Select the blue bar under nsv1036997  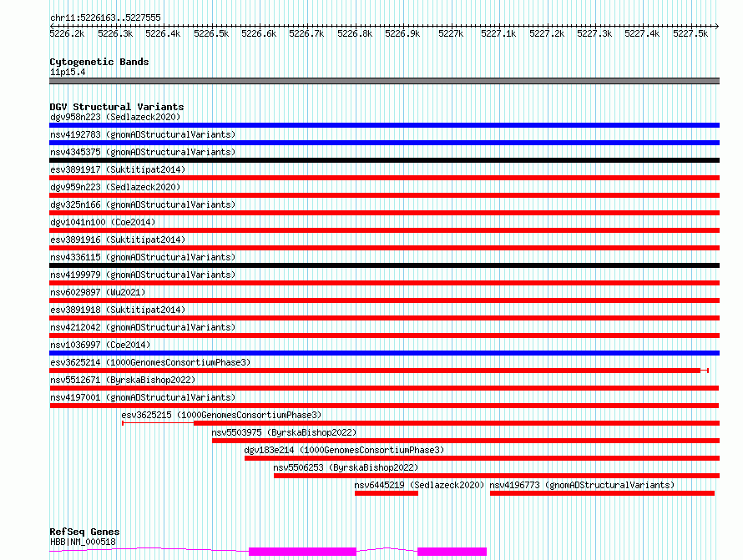pos(384,353)
